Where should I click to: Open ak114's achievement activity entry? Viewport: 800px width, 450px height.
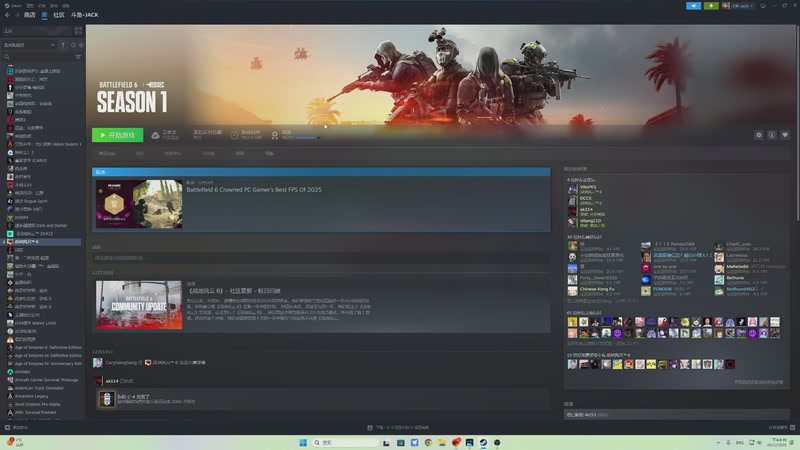pos(114,381)
